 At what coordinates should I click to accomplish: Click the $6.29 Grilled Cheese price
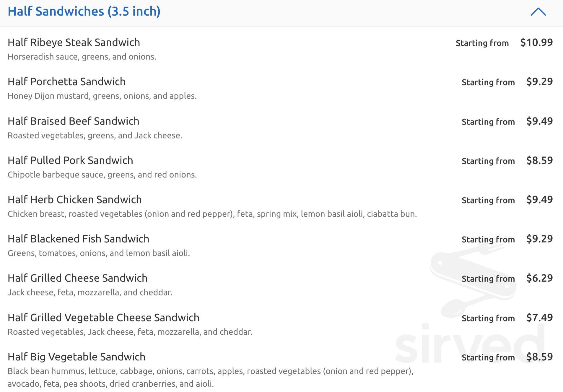click(x=539, y=278)
